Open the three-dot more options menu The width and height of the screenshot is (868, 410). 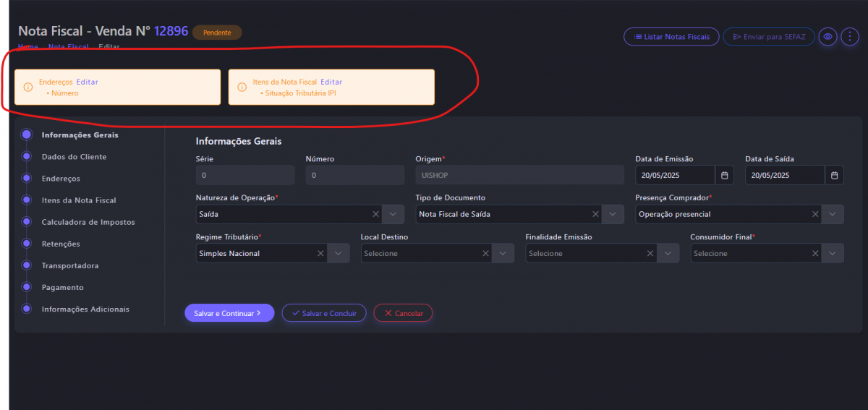pos(848,36)
